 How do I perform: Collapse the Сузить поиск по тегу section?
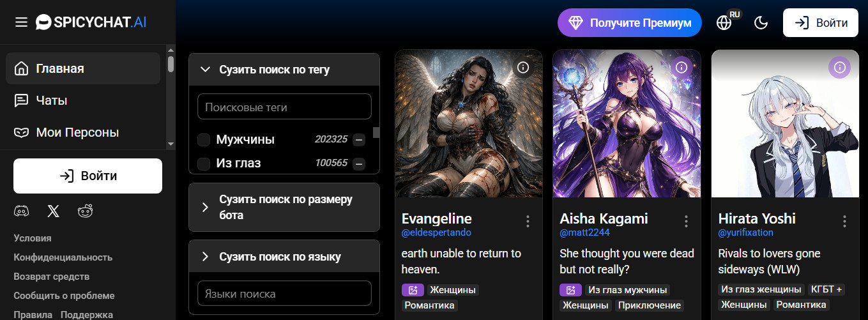[x=205, y=70]
